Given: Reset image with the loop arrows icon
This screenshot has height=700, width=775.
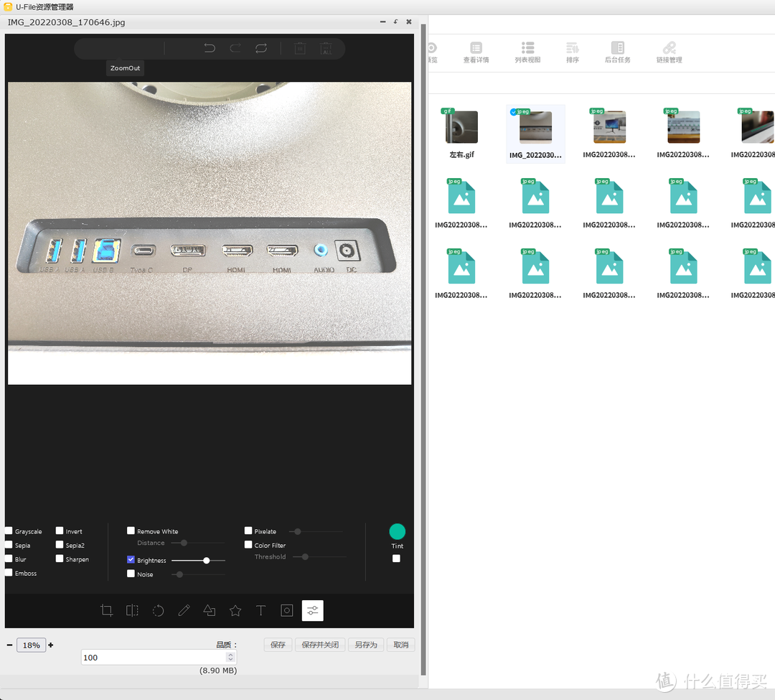Looking at the screenshot, I should tap(261, 48).
